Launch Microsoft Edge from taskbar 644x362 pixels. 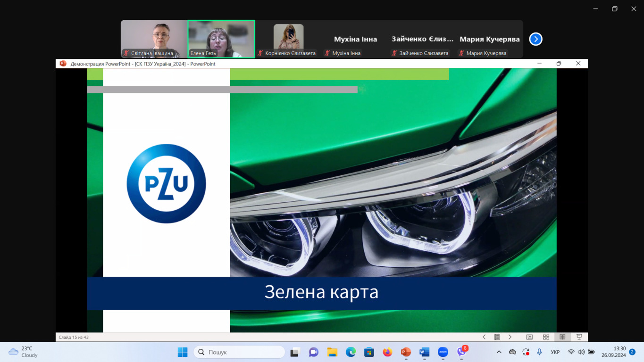pyautogui.click(x=351, y=352)
